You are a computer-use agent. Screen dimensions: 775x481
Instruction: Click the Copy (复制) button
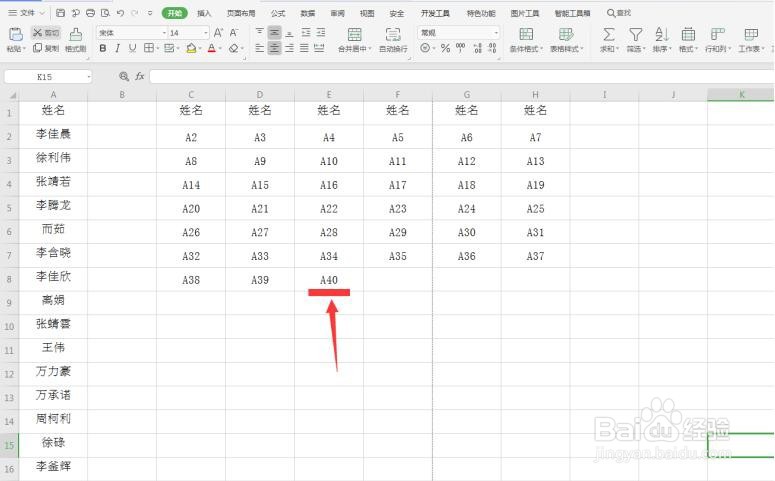pyautogui.click(x=45, y=48)
